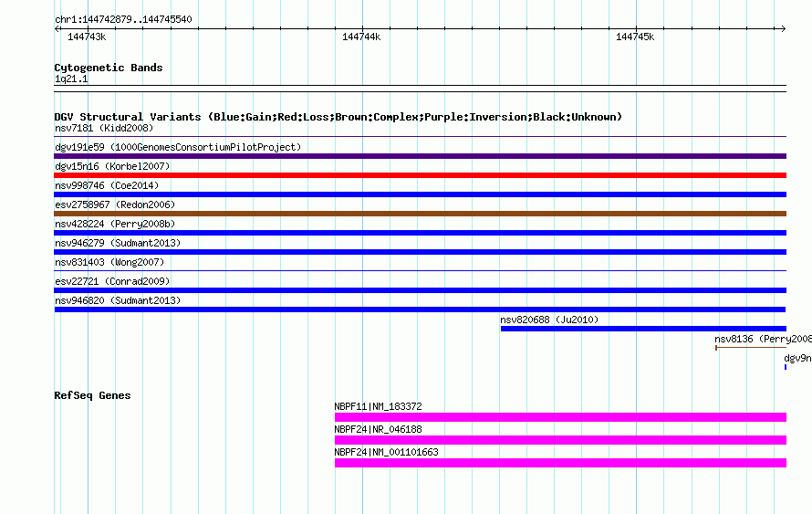The height and width of the screenshot is (514, 812).
Task: Select the short blue nsv820688 bar
Action: [x=643, y=329]
